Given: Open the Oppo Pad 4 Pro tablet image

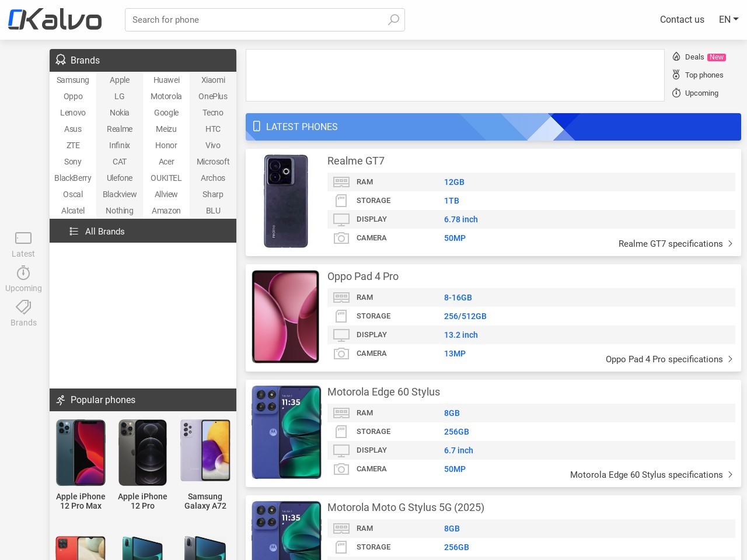Looking at the screenshot, I should tap(285, 317).
